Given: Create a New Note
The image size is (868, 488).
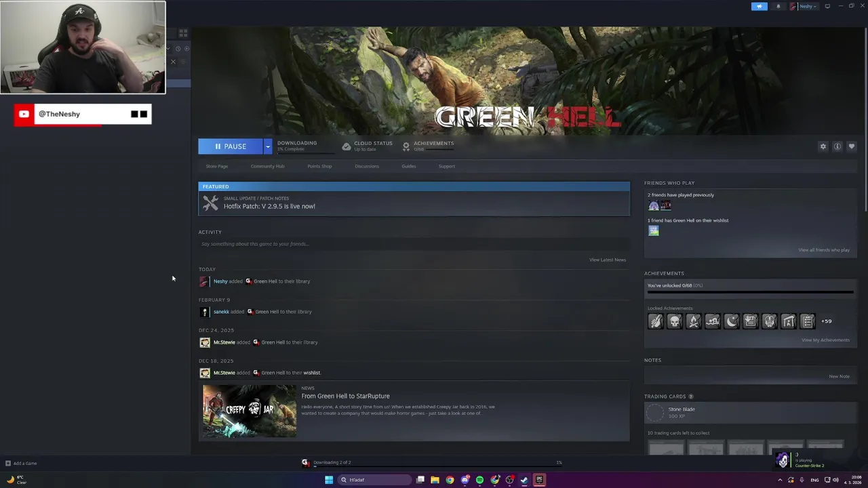Looking at the screenshot, I should pyautogui.click(x=839, y=377).
